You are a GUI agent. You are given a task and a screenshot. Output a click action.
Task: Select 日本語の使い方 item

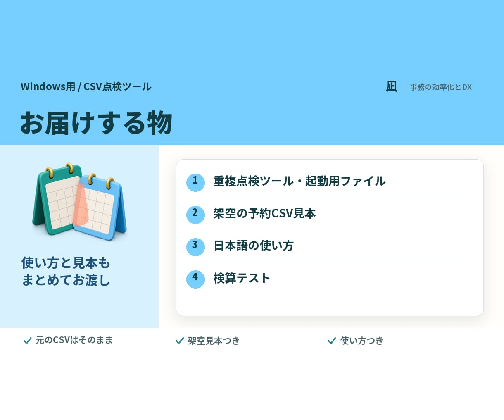[253, 246]
